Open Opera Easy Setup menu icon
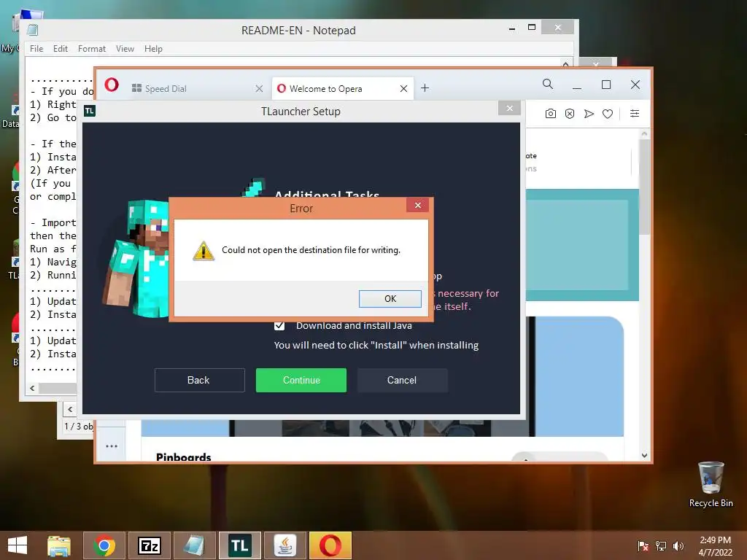 coord(635,113)
